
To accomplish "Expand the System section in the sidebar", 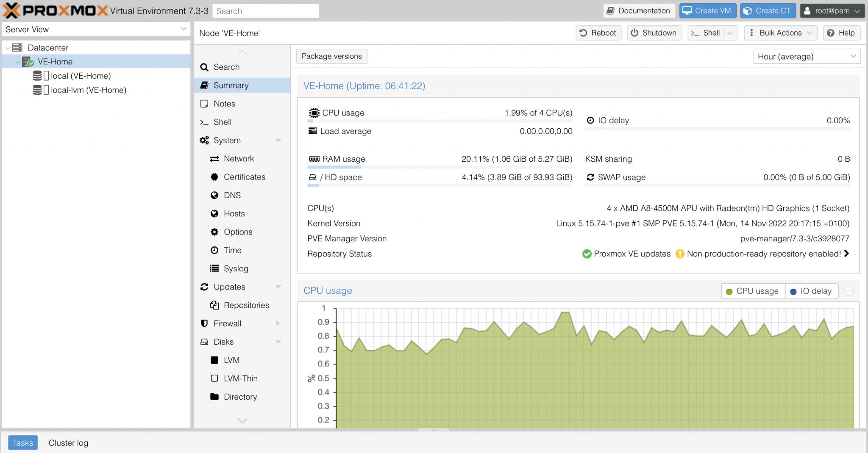I will coord(278,140).
